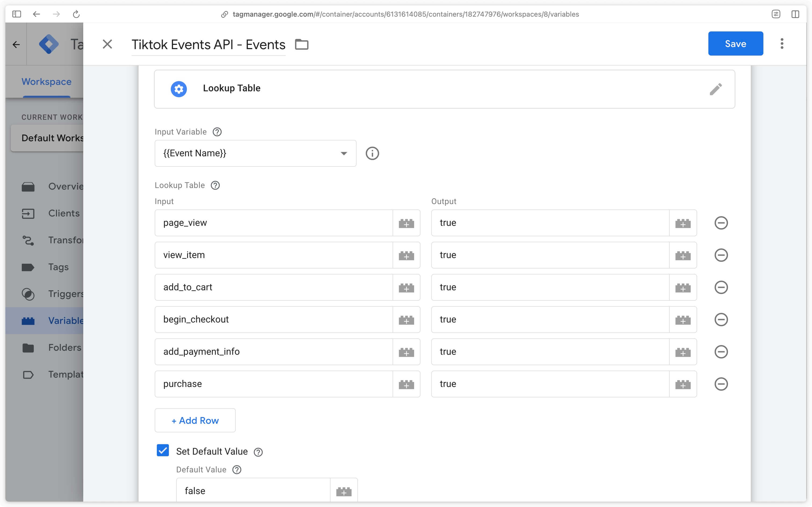
Task: Click info icon next to Input Variable dropdown
Action: (372, 153)
